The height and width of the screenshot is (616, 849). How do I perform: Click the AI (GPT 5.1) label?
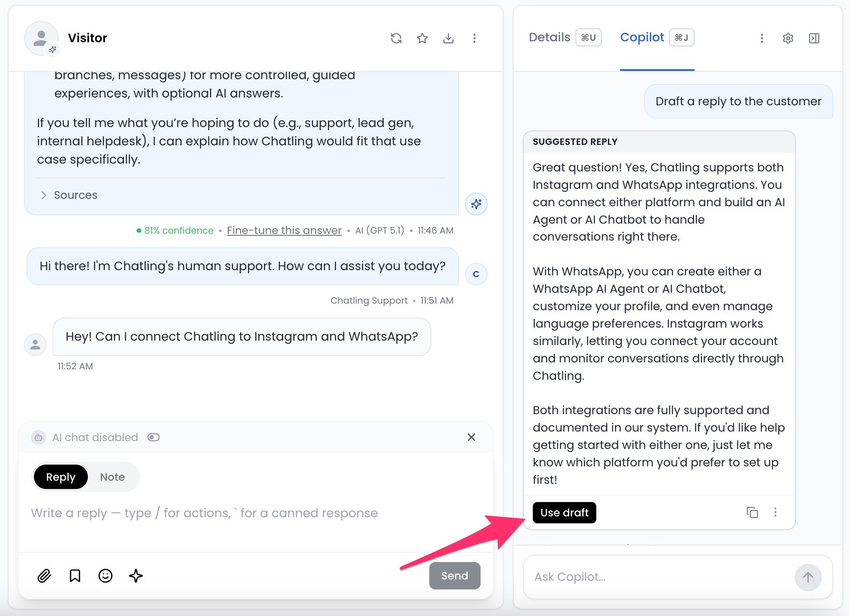(380, 230)
